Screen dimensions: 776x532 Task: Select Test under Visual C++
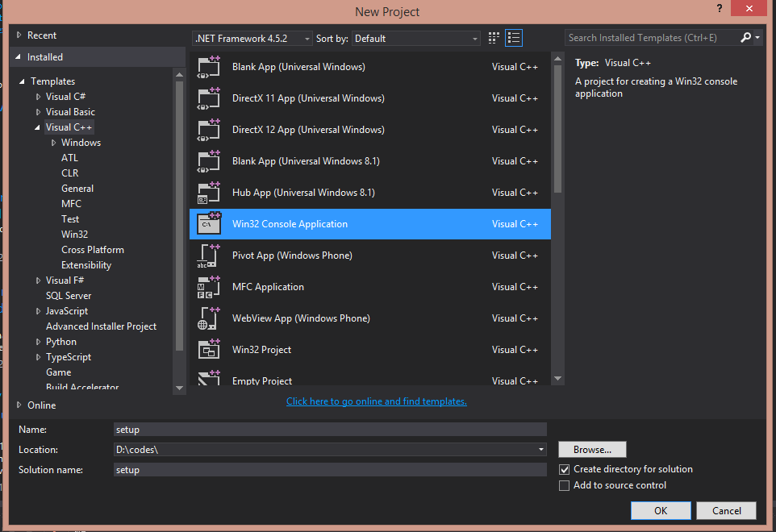click(x=70, y=219)
